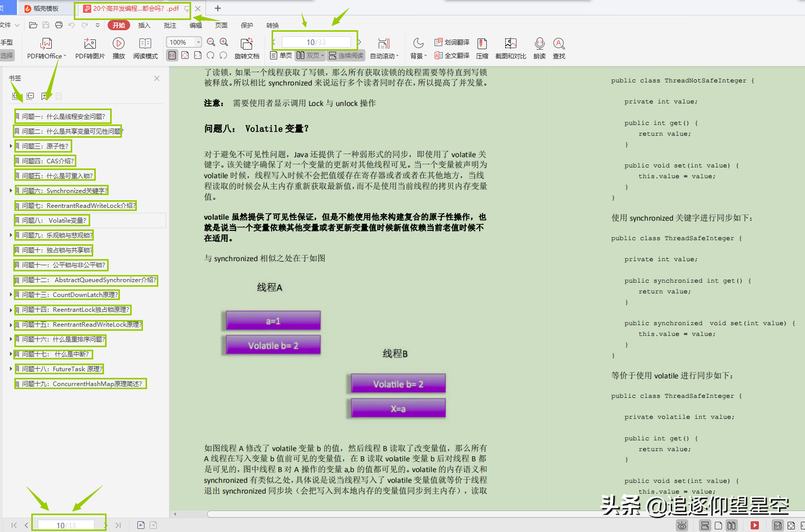Jump to last page in status bar
Viewport: 805px width, 532px height.
coord(118,525)
